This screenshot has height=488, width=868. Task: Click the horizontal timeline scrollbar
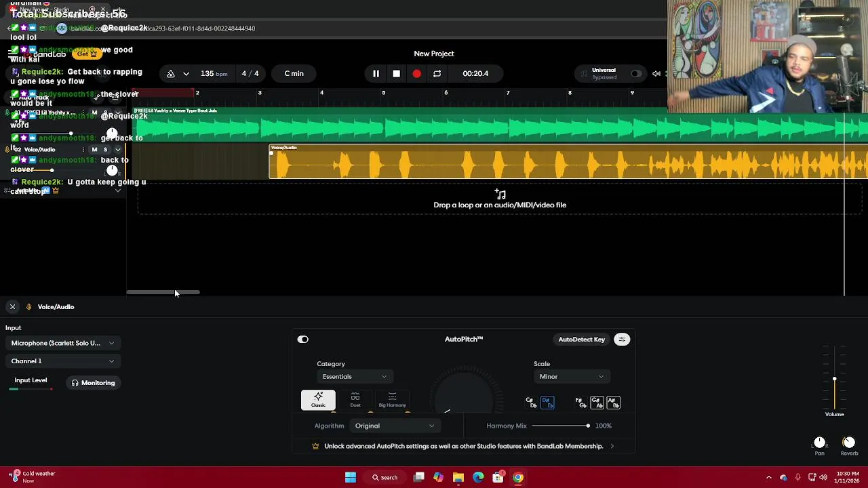click(x=163, y=292)
